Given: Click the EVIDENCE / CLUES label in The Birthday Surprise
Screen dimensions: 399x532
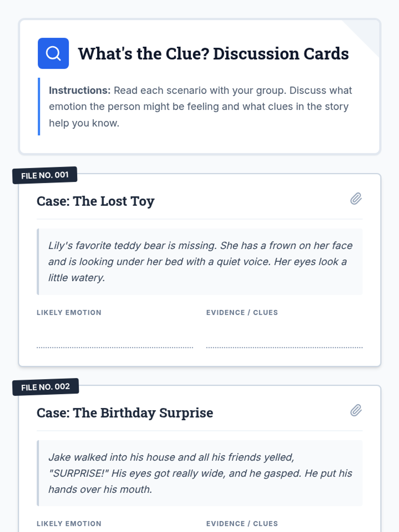Looking at the screenshot, I should tap(242, 524).
